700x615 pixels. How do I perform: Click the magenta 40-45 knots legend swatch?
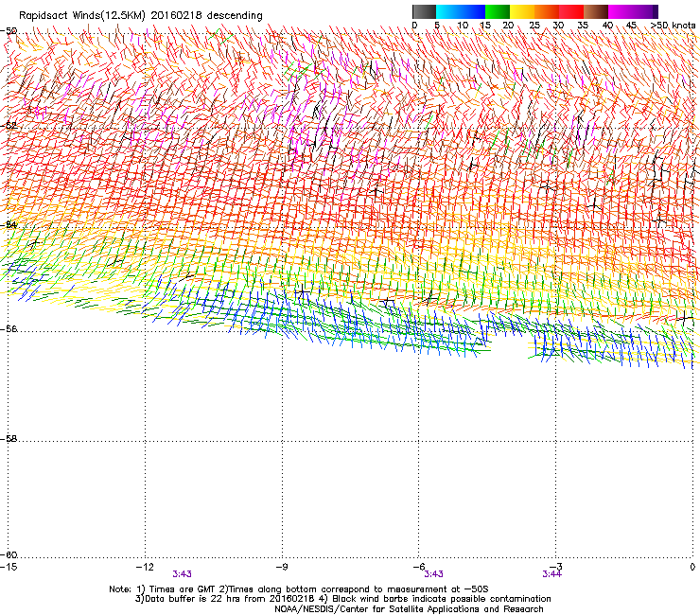tap(621, 11)
